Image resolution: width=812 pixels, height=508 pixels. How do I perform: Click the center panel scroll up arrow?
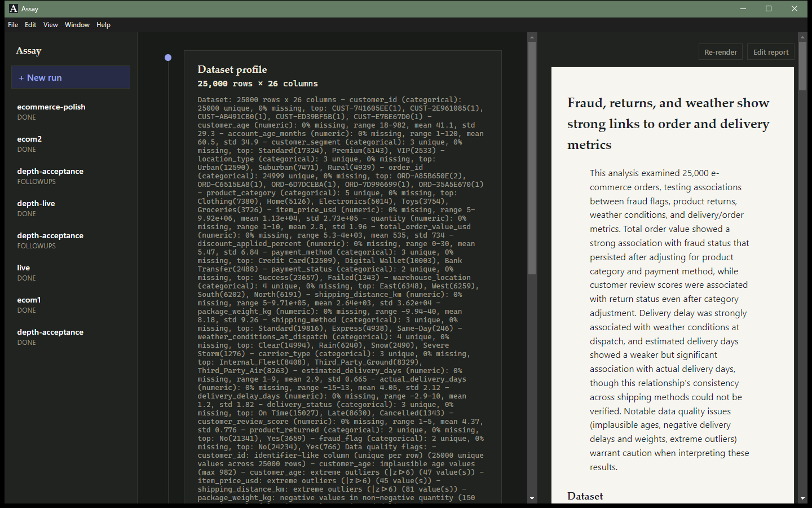[532, 37]
